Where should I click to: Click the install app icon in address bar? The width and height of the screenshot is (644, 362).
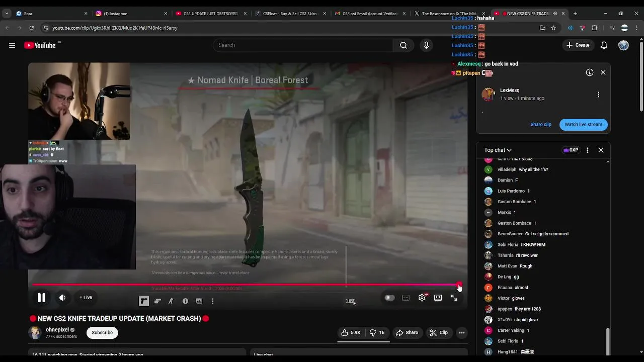pos(542,28)
